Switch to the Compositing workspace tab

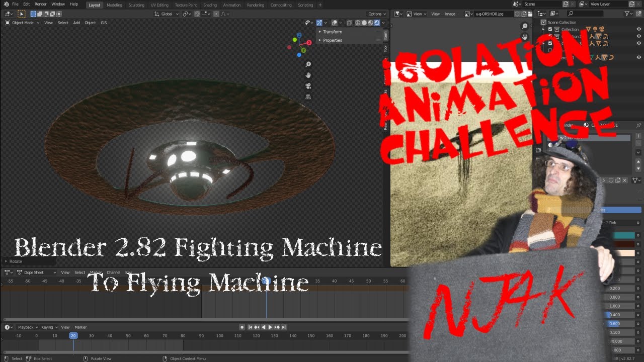[x=281, y=5]
